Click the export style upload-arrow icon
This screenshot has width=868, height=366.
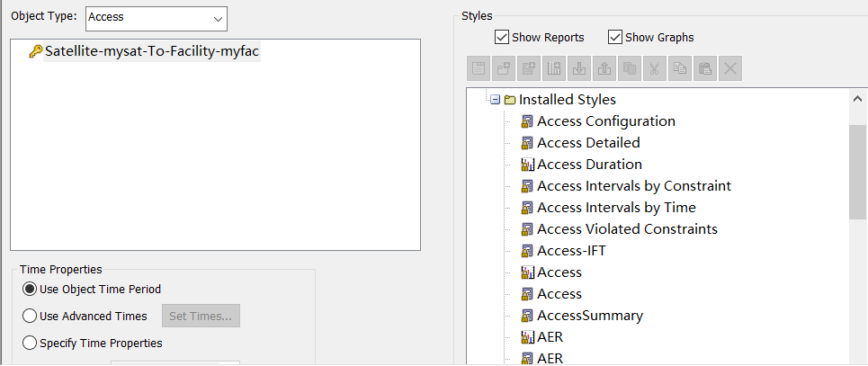[604, 68]
